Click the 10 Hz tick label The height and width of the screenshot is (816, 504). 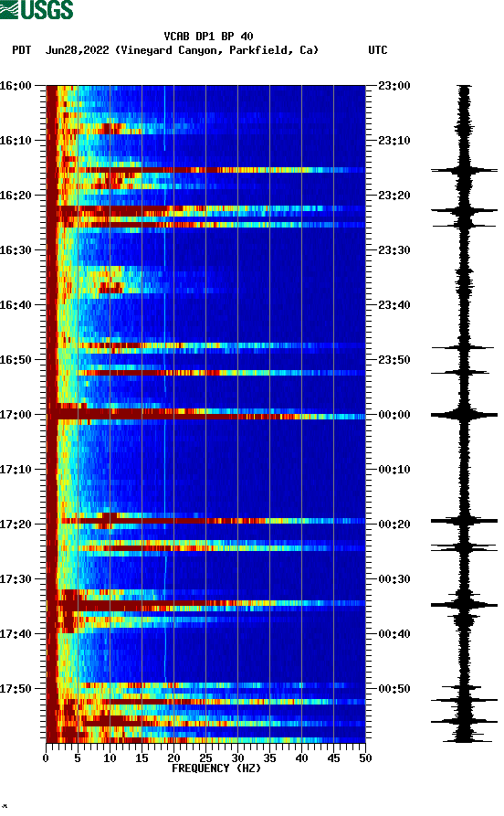110,758
